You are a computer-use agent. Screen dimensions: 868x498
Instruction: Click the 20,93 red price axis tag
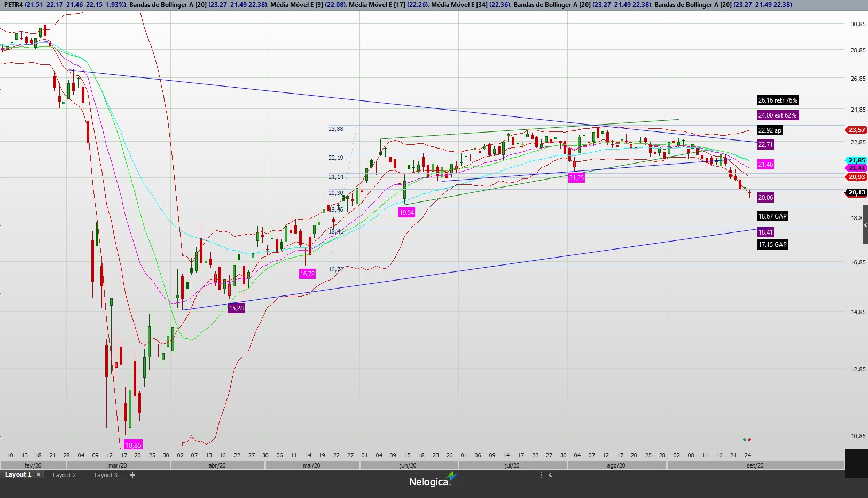click(x=856, y=177)
